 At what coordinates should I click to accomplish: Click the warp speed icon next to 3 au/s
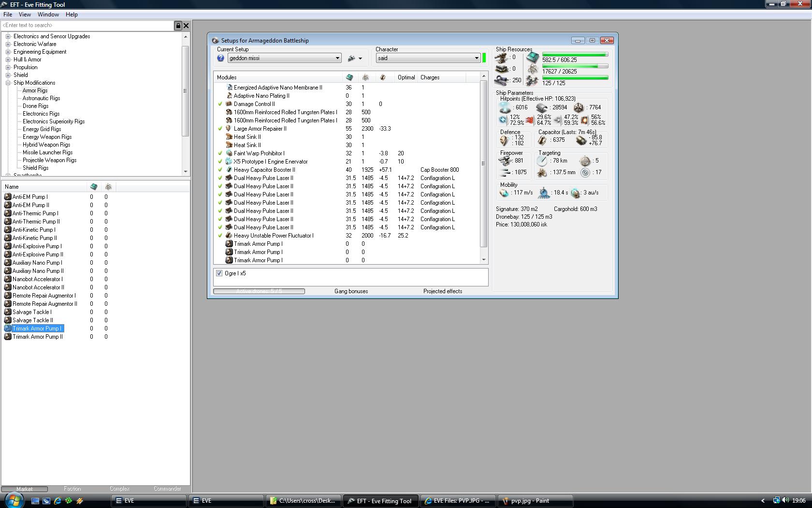(575, 193)
